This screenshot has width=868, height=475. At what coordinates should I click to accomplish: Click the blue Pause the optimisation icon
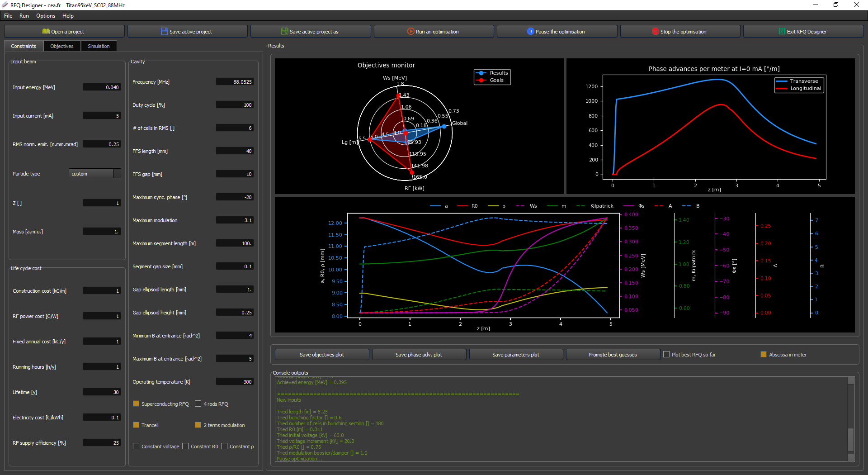tap(530, 32)
